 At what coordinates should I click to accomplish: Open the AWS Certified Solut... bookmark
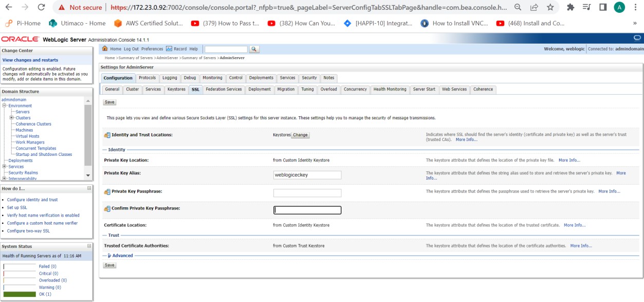[x=149, y=23]
